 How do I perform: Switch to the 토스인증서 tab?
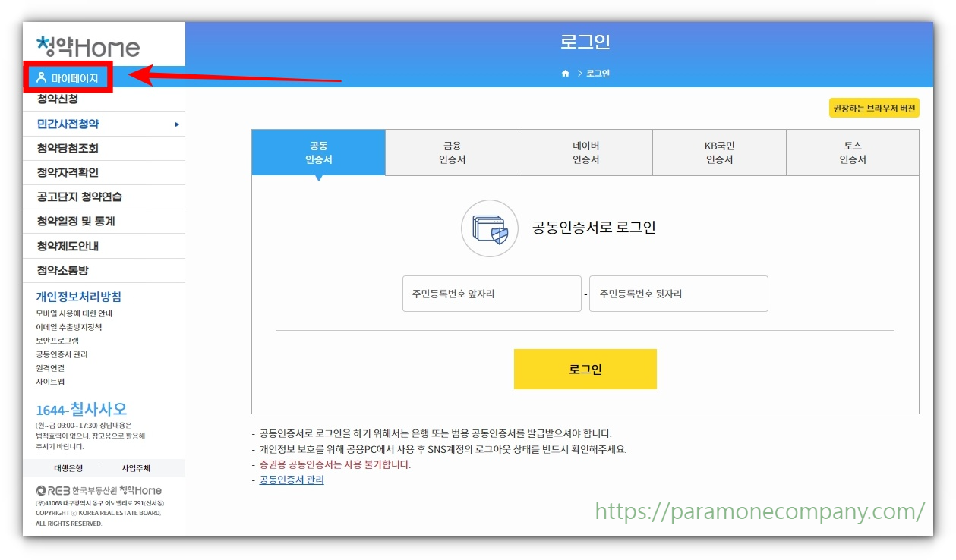[851, 152]
